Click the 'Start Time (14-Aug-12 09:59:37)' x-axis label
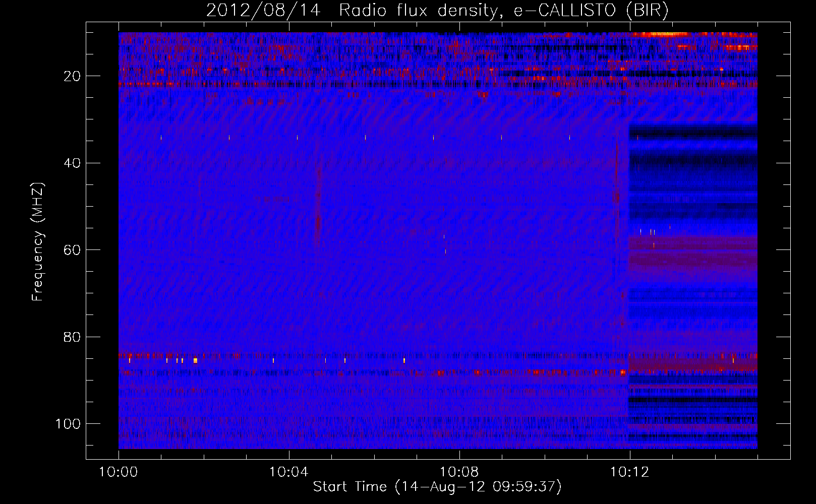Image resolution: width=816 pixels, height=504 pixels. [x=437, y=487]
